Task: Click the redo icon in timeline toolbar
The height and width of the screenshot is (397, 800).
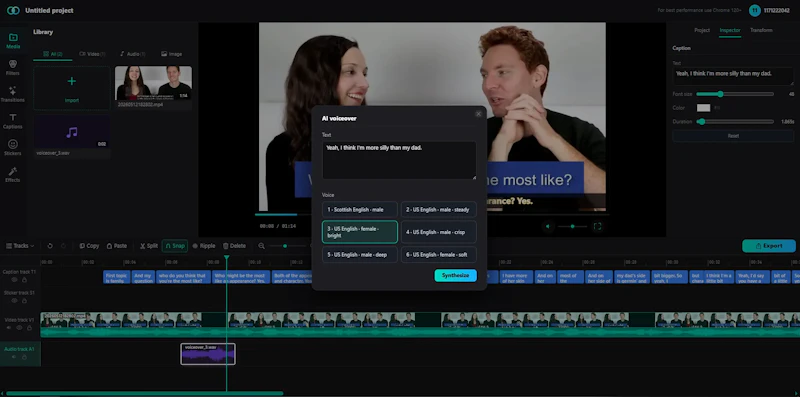Action: (63, 246)
